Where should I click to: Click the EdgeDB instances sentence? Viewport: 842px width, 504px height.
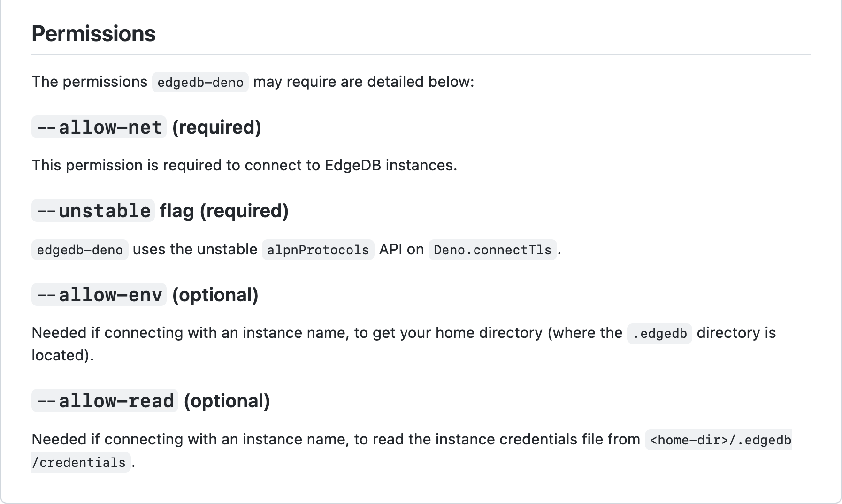[x=244, y=165]
